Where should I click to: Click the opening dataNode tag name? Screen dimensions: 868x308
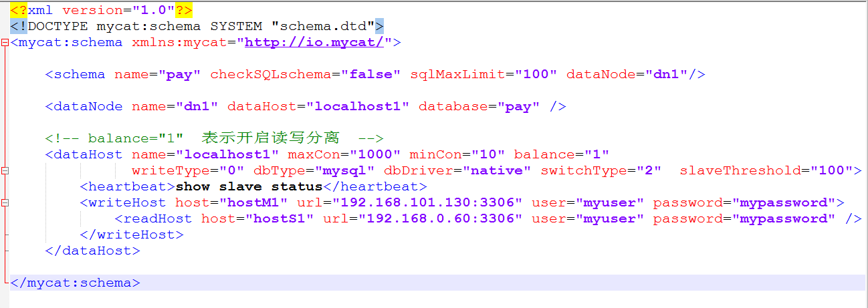point(88,107)
